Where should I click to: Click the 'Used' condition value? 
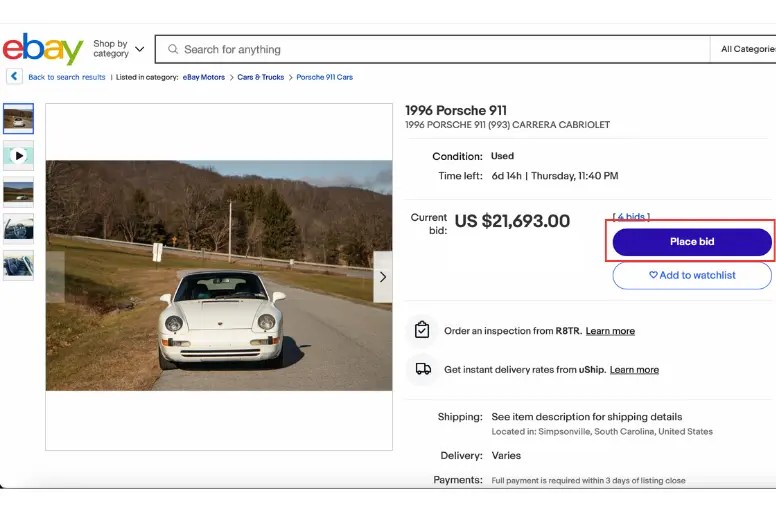click(x=502, y=156)
